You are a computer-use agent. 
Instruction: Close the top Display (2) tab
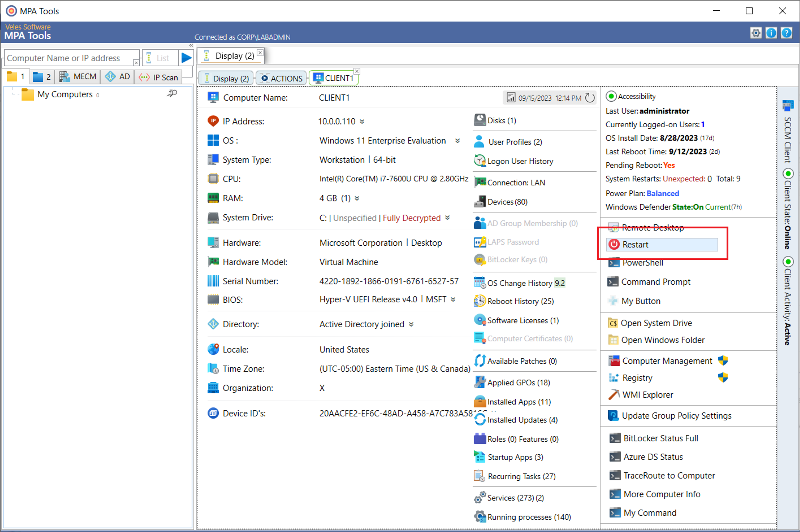coord(260,53)
